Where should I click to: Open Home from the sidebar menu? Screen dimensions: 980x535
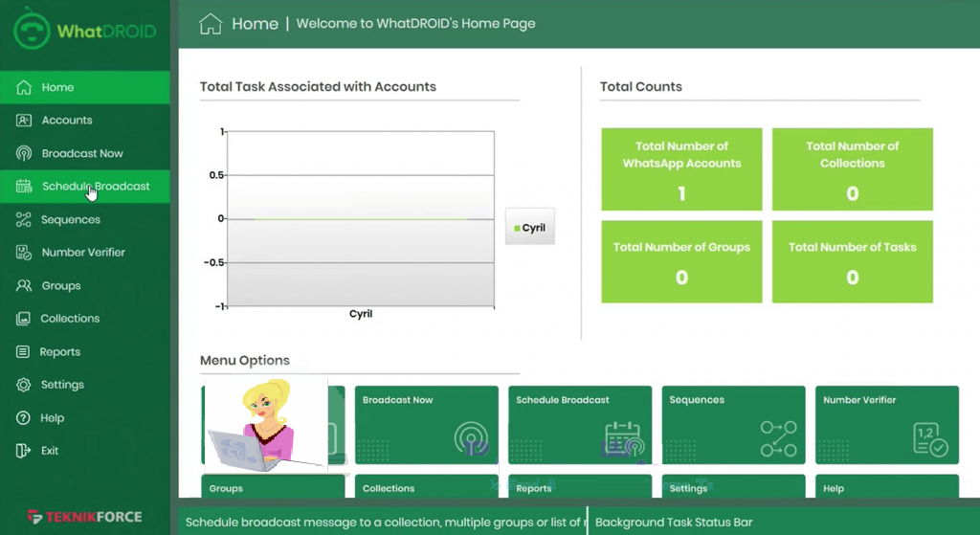click(85, 87)
